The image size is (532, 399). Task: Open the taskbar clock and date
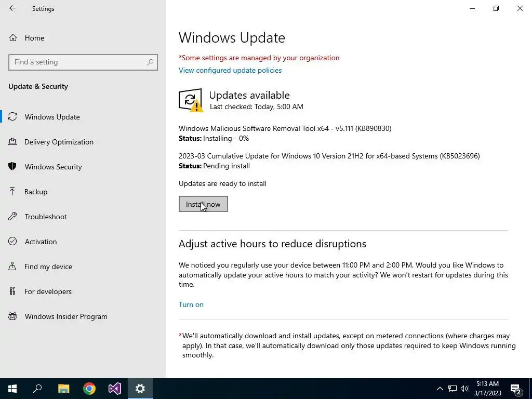pos(487,389)
